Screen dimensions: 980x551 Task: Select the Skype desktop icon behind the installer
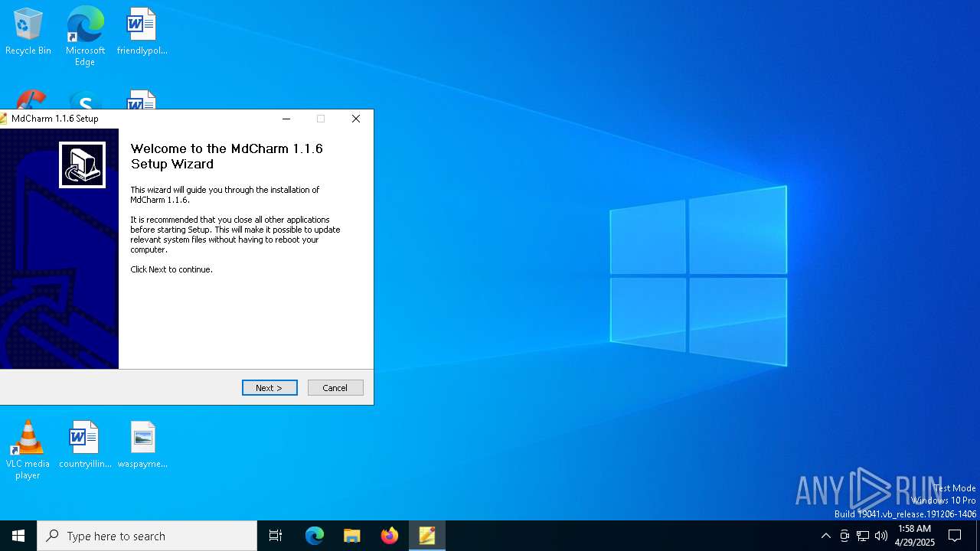85,100
